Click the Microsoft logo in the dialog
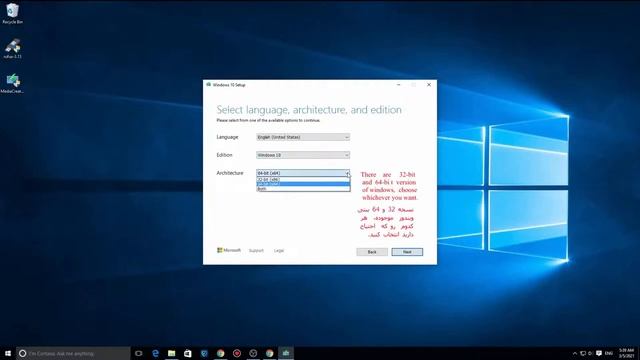This screenshot has height=360, width=640. [x=229, y=250]
